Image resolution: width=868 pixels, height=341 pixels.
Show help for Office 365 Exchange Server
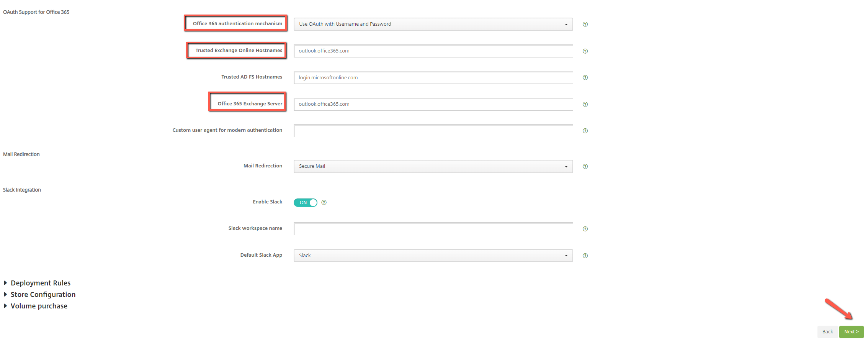tap(585, 104)
